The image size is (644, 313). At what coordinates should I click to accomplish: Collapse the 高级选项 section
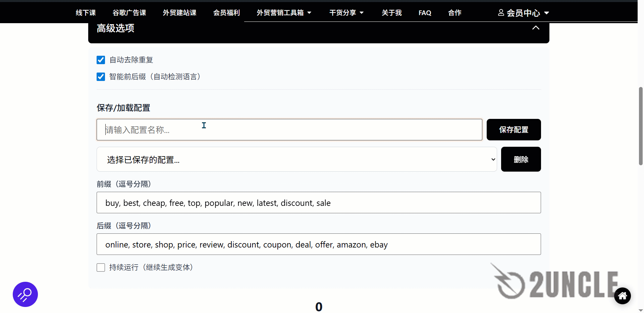[536, 28]
